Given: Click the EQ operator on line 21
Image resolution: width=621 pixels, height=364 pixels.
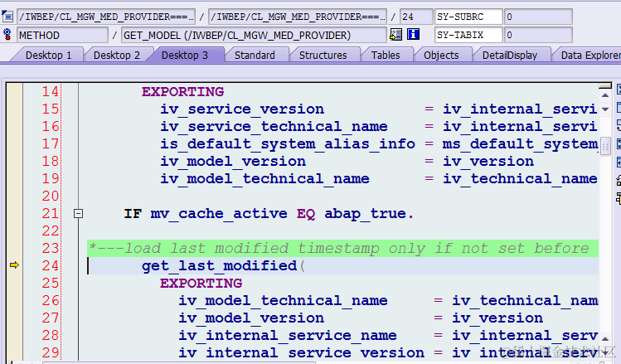Looking at the screenshot, I should pos(306,214).
